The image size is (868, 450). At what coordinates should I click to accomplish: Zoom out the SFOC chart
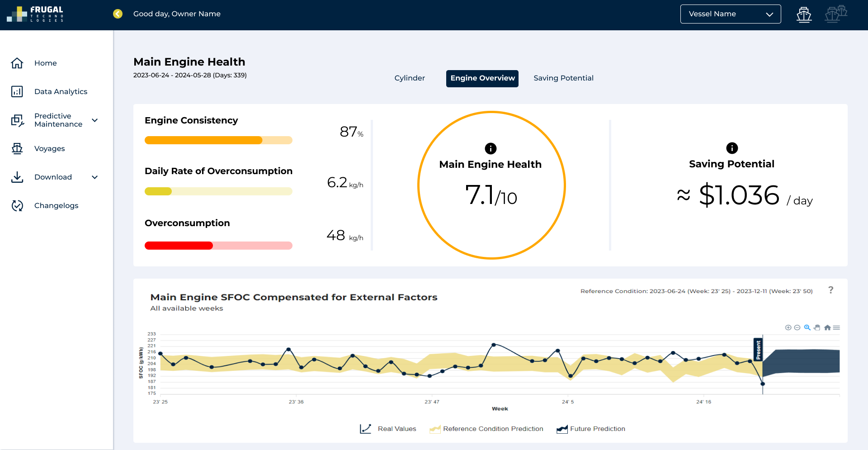click(x=797, y=327)
